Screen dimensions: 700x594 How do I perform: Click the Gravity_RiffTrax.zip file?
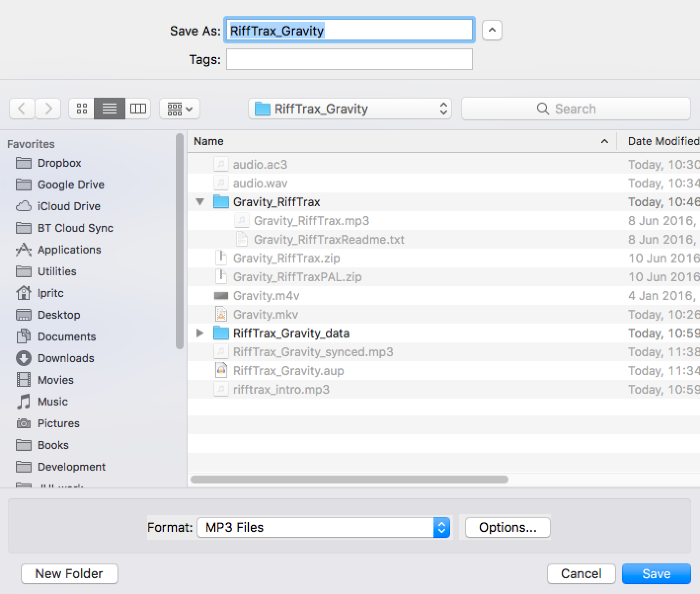coord(444,258)
